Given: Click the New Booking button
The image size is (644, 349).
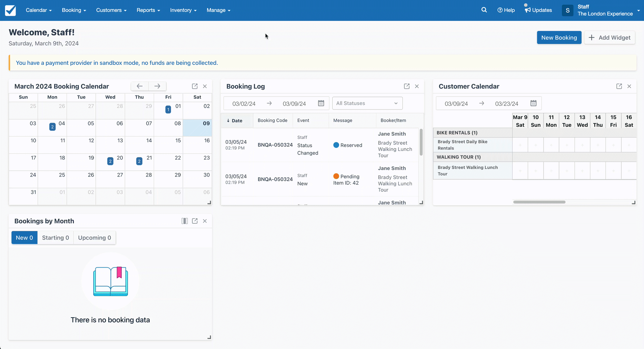Looking at the screenshot, I should click(x=559, y=37).
